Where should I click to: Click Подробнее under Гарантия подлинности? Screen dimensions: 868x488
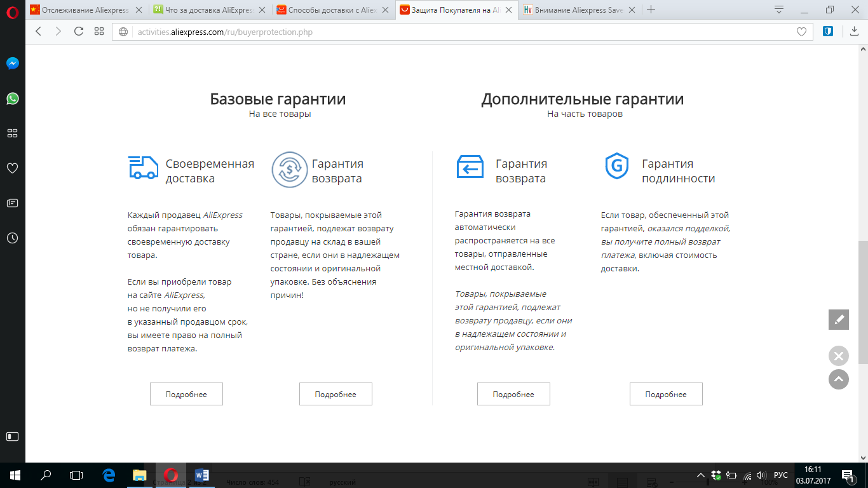[x=666, y=394]
